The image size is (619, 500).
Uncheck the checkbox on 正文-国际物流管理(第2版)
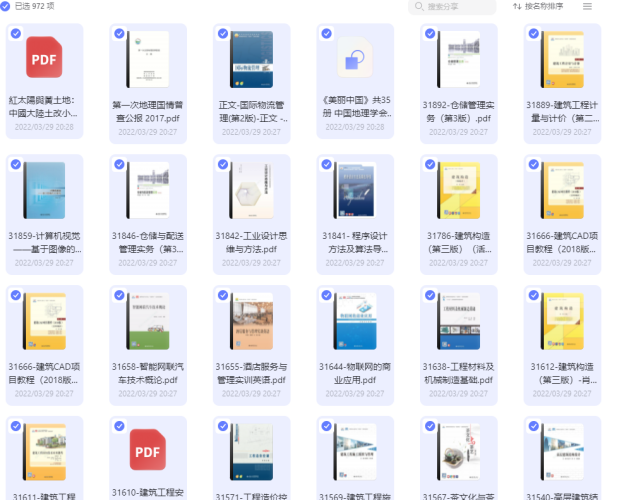(x=223, y=34)
